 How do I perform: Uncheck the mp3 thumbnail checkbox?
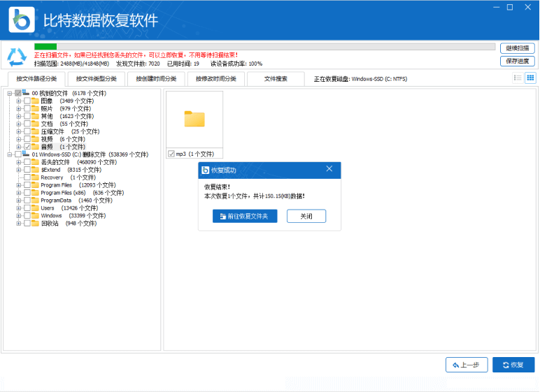(171, 154)
